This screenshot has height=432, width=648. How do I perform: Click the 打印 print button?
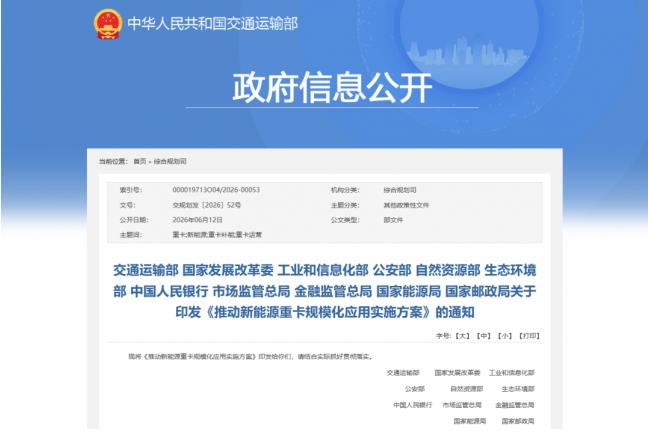pyautogui.click(x=529, y=336)
